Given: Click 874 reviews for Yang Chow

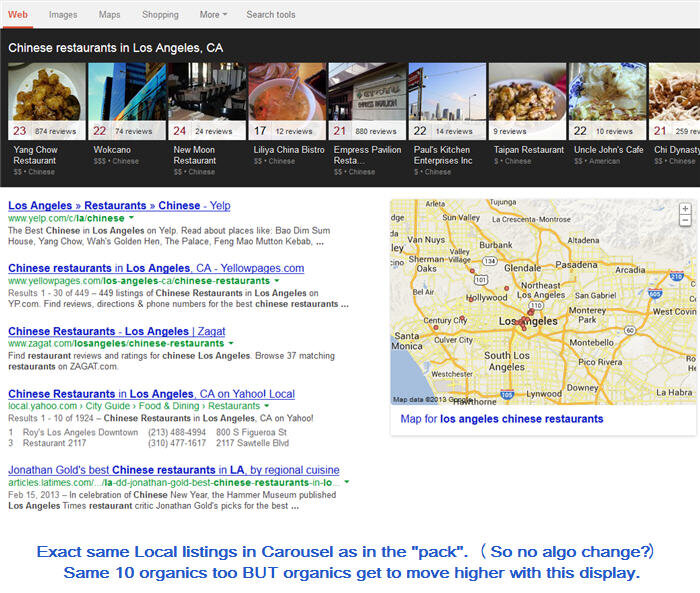Looking at the screenshot, I should (x=56, y=131).
